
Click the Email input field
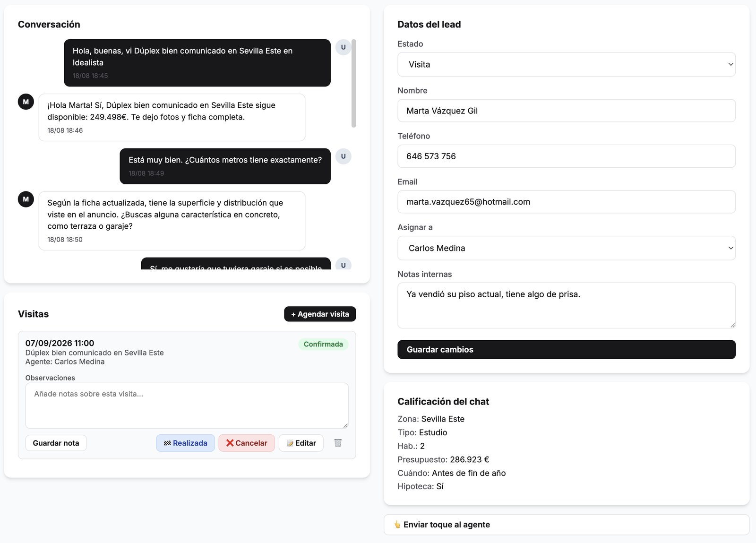click(x=567, y=202)
